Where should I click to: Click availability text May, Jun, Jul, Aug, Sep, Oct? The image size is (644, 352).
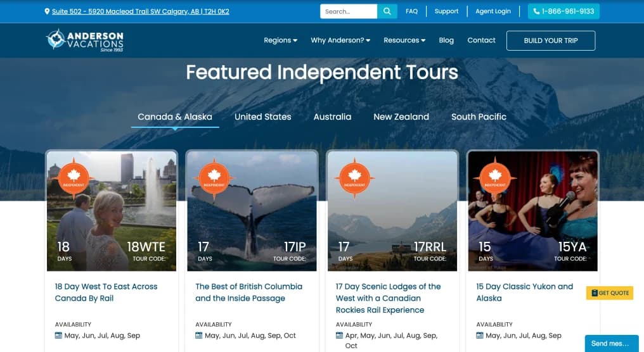click(x=250, y=336)
